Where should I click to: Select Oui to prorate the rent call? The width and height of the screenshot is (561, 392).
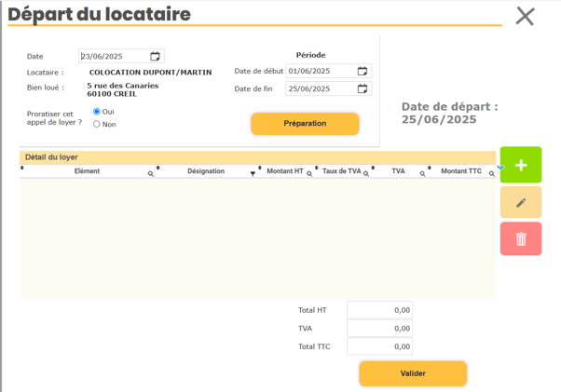pyautogui.click(x=97, y=112)
